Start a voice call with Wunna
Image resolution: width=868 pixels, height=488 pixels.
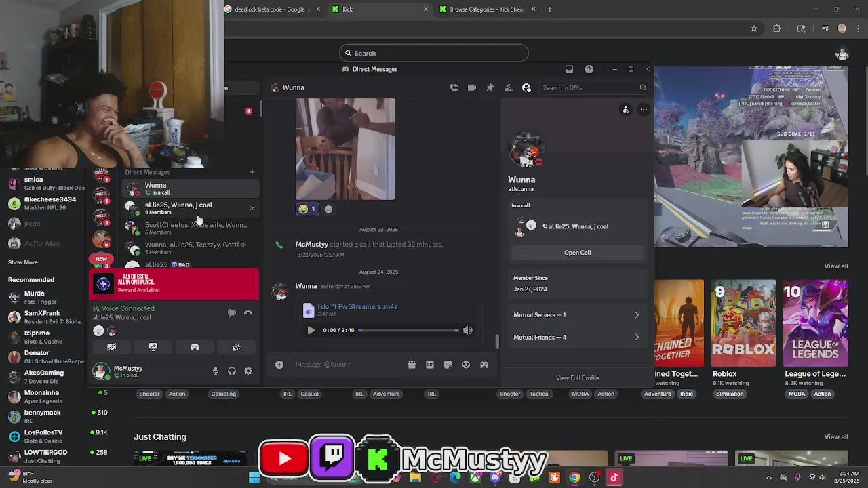(454, 87)
